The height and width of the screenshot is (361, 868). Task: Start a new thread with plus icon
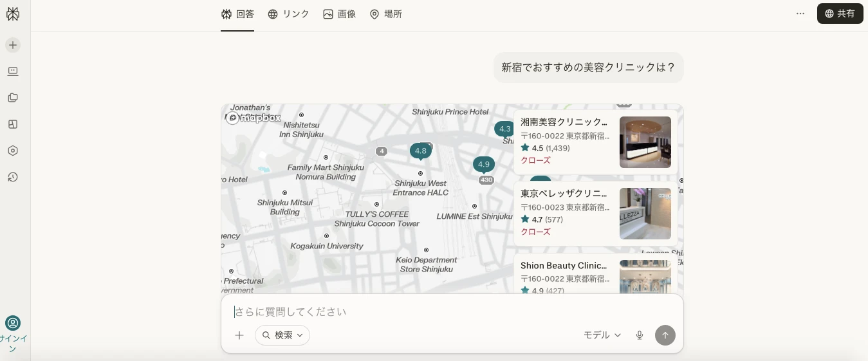(x=13, y=45)
